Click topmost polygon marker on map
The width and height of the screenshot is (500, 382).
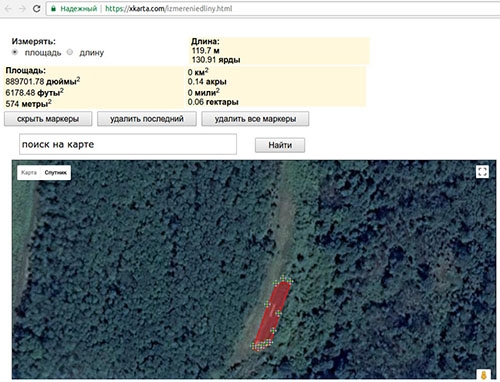coord(284,278)
